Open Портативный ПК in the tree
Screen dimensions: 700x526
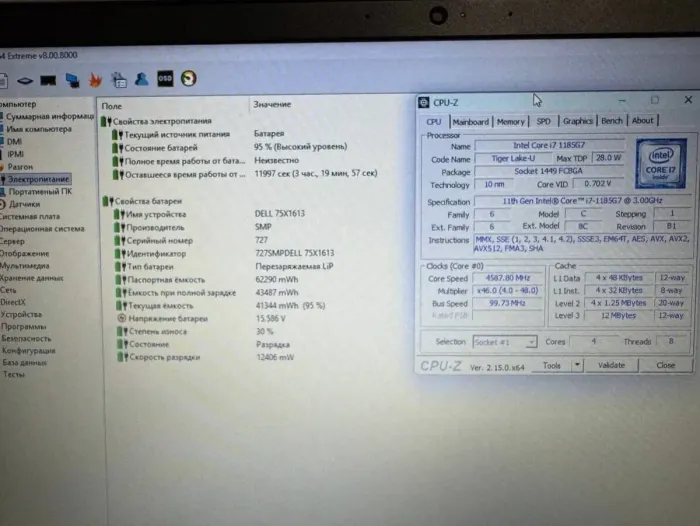pos(40,191)
